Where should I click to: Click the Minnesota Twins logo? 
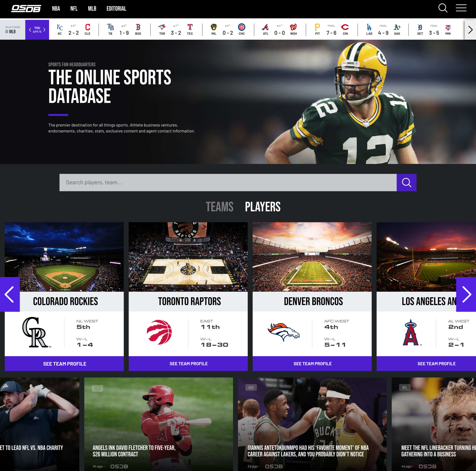click(448, 27)
